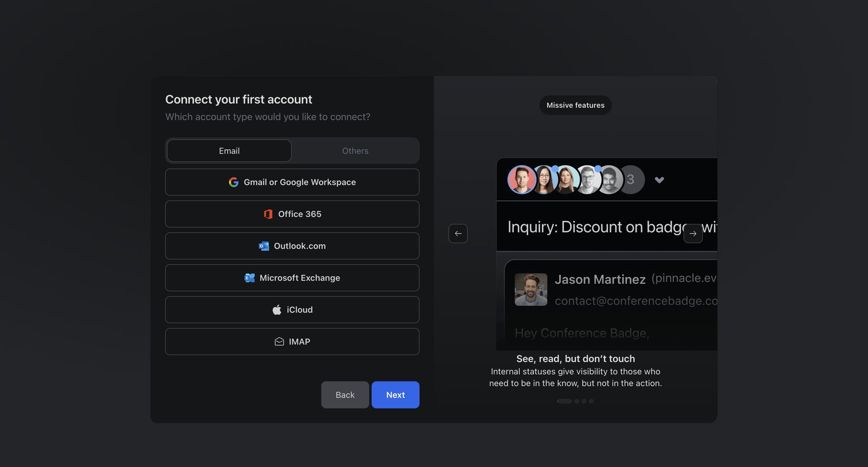The width and height of the screenshot is (868, 467).
Task: Advance to next feature slide with right arrow
Action: click(693, 234)
